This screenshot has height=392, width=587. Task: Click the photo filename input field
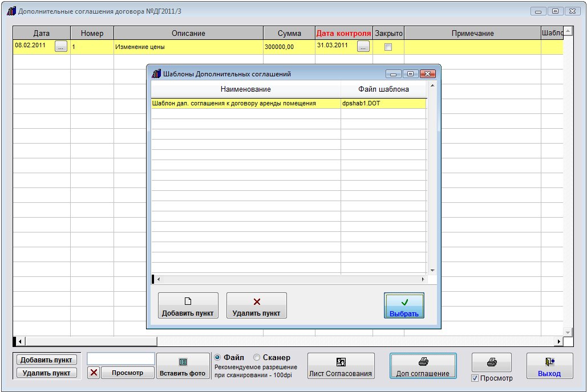point(121,359)
